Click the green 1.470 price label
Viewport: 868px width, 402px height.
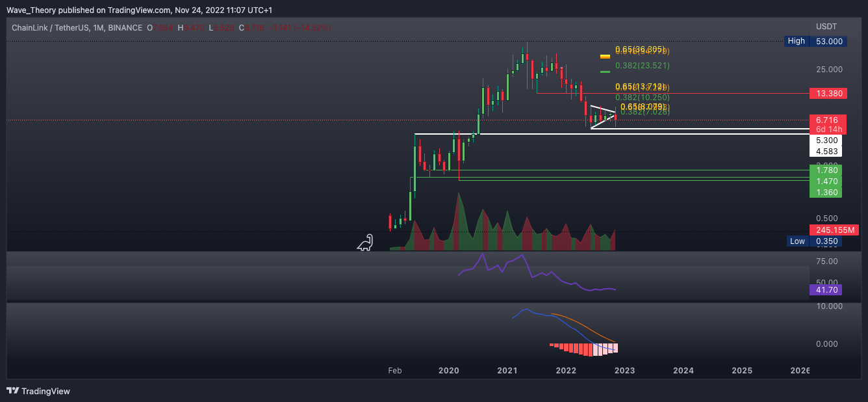[826, 181]
